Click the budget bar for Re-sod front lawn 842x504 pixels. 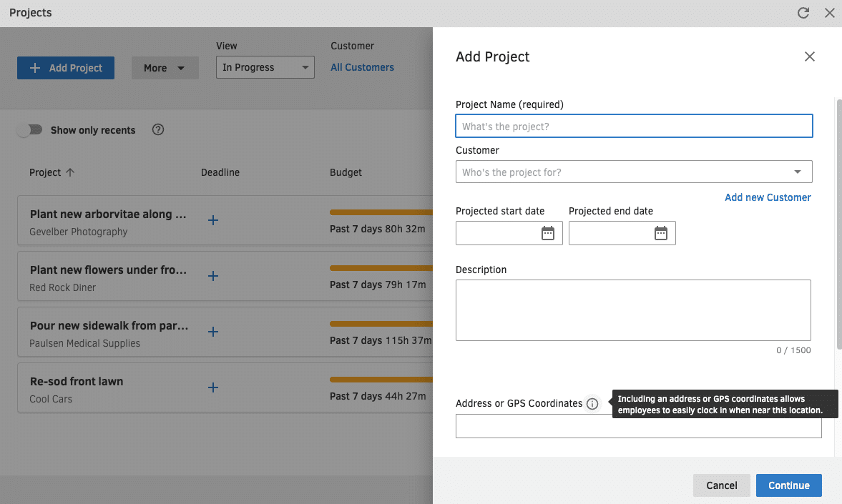(x=381, y=380)
